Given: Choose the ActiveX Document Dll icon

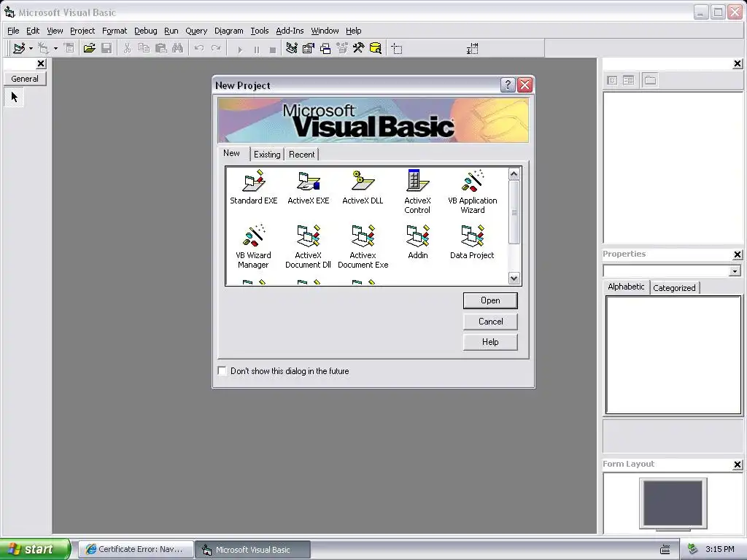Looking at the screenshot, I should [309, 246].
